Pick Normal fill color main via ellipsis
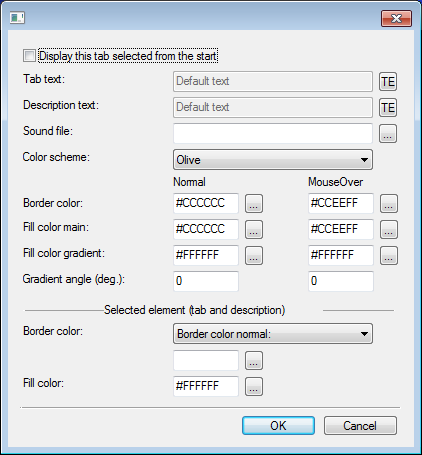422x455 pixels. point(254,229)
